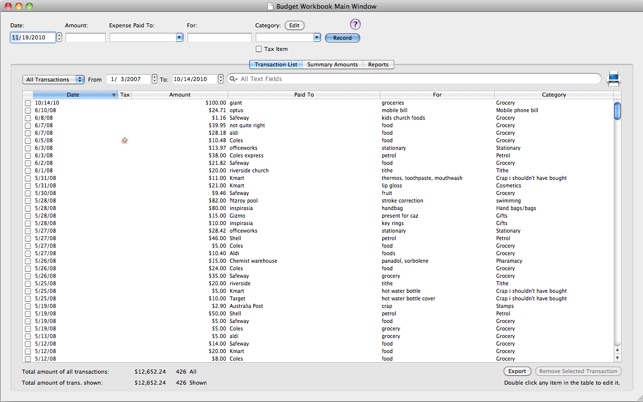The image size is (643, 402).
Task: Select the 'not quite right' transaction row
Action: pos(319,126)
